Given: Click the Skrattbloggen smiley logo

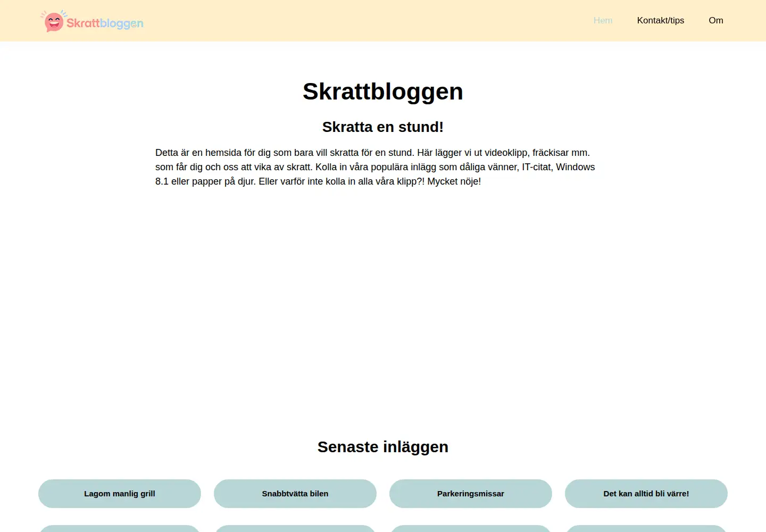Looking at the screenshot, I should pos(91,21).
